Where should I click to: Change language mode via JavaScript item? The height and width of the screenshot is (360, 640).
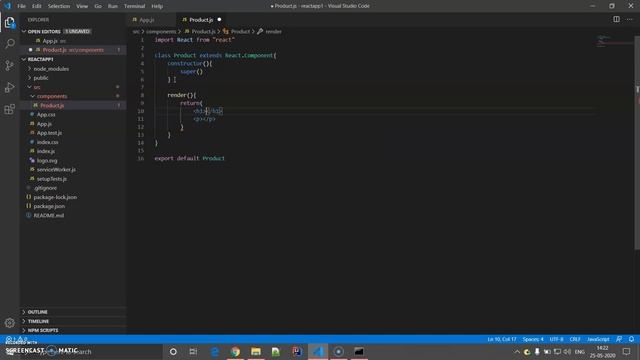[598, 339]
